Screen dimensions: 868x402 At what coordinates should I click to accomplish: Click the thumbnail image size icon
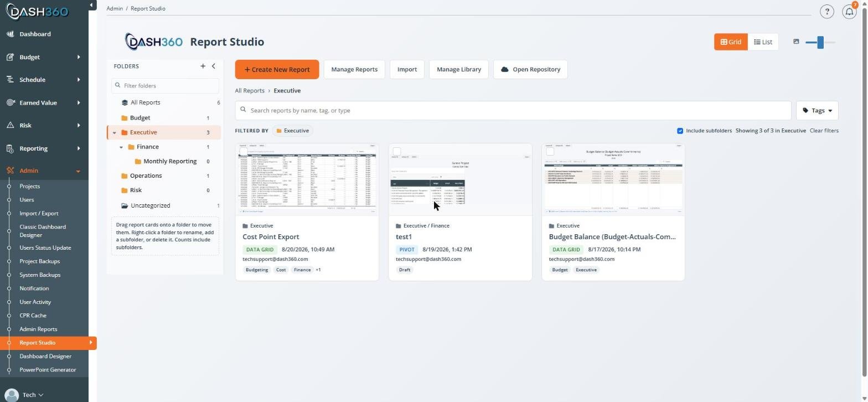pyautogui.click(x=796, y=42)
